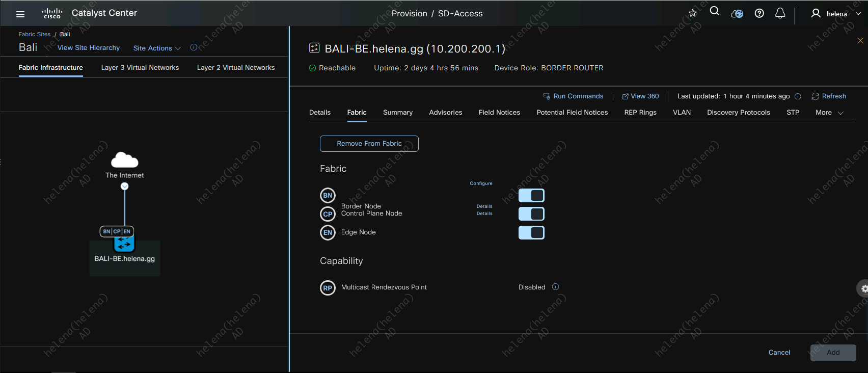
Task: Click the info icon beside Multicast Disabled
Action: tap(556, 287)
